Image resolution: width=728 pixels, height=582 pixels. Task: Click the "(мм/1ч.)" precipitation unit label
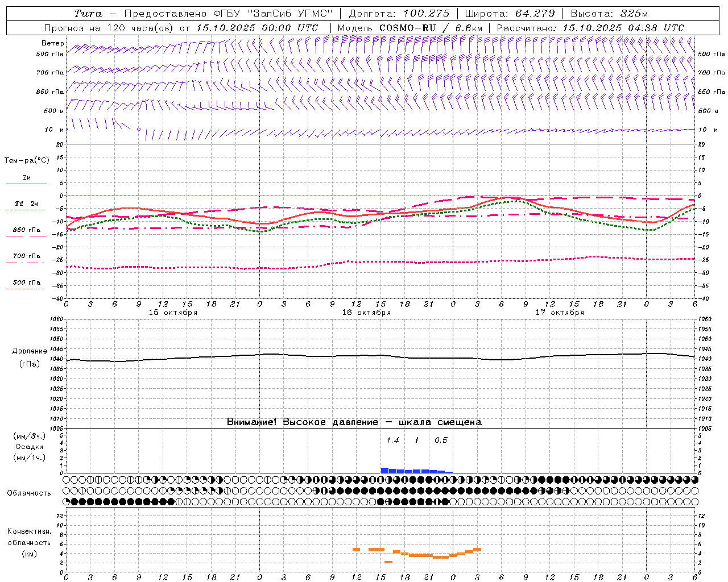tap(29, 458)
